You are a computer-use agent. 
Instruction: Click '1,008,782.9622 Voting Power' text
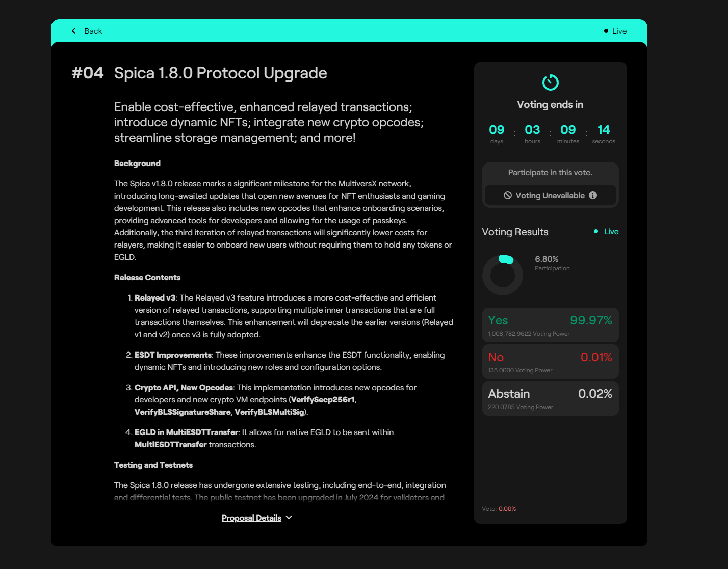point(529,334)
